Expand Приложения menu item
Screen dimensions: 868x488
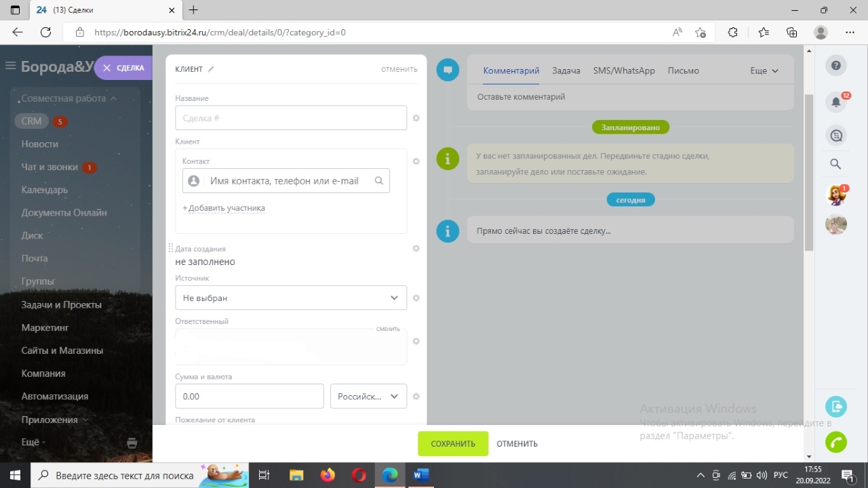(54, 420)
